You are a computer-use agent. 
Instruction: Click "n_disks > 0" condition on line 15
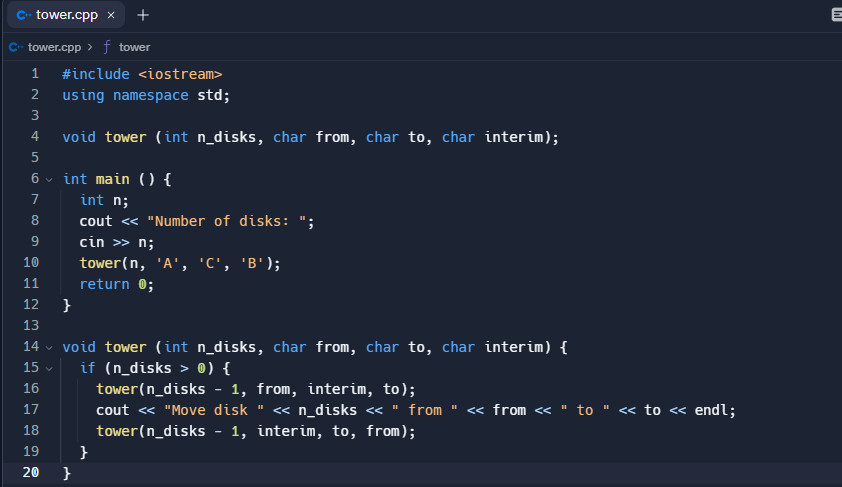click(x=159, y=368)
